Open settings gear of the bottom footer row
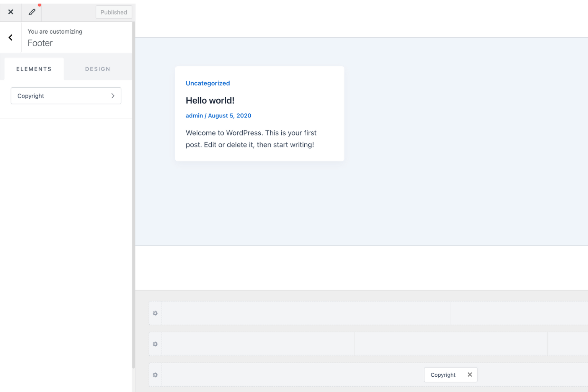Image resolution: width=588 pixels, height=392 pixels. pos(155,374)
